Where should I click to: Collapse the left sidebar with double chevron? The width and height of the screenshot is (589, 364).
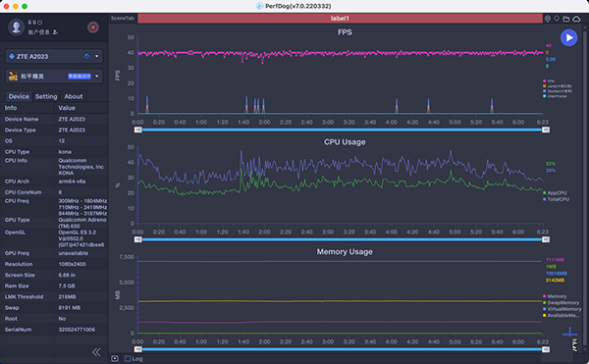click(96, 352)
